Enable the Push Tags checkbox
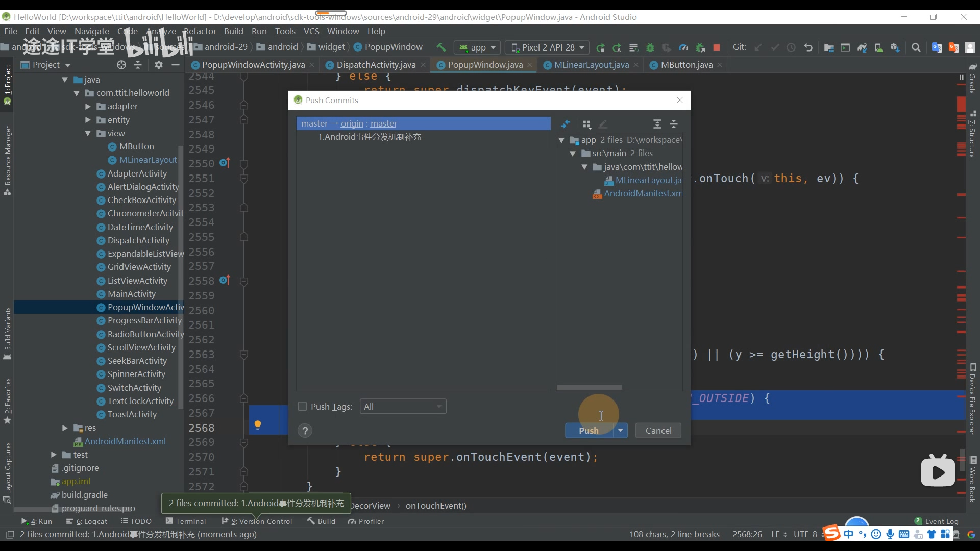980x551 pixels. click(x=302, y=406)
